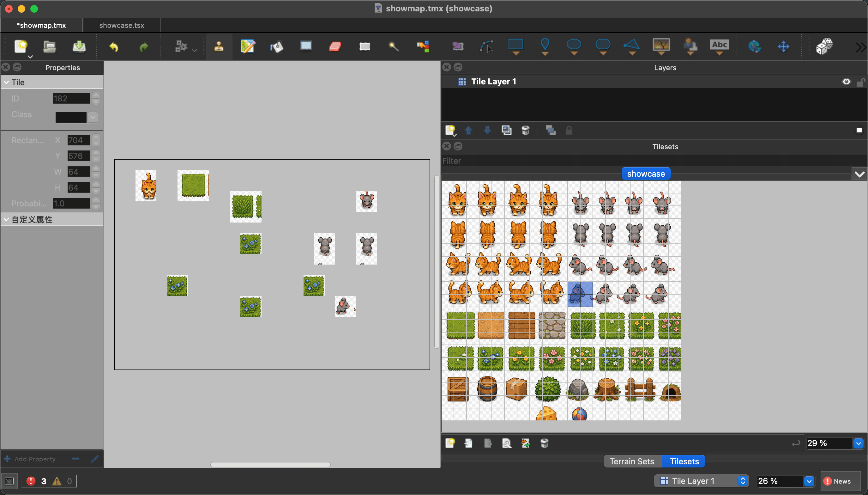Select the Insert Tile object tool

point(661,46)
